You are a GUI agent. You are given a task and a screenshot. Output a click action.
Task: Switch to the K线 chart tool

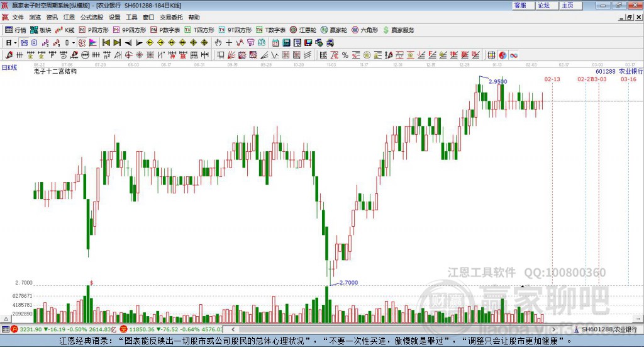coord(65,30)
